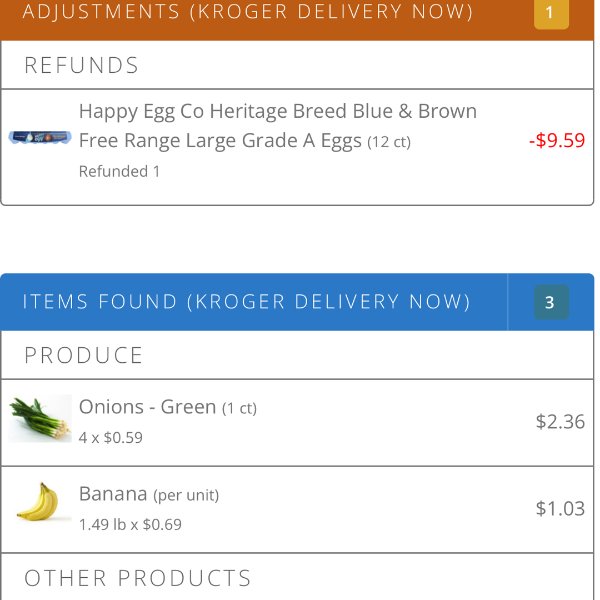Image resolution: width=600 pixels, height=600 pixels.
Task: Click the -$9.59 refund amount
Action: click(557, 140)
